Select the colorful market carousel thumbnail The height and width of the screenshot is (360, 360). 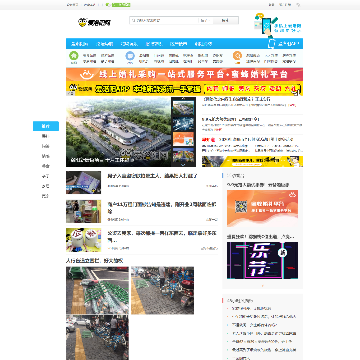click(183, 155)
